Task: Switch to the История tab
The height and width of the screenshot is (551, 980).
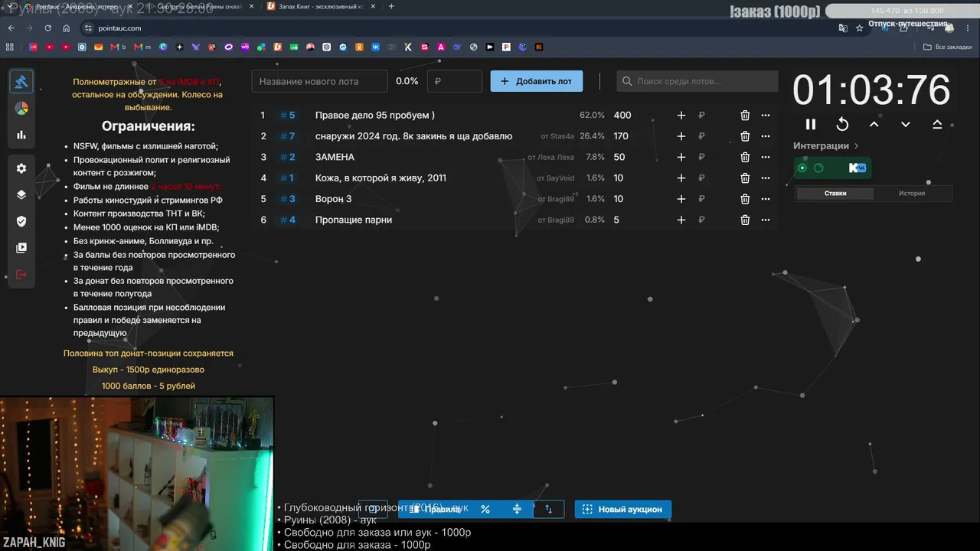Action: point(912,194)
